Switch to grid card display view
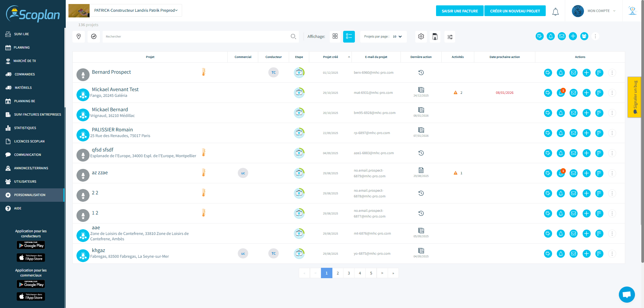The image size is (644, 308). pyautogui.click(x=335, y=36)
